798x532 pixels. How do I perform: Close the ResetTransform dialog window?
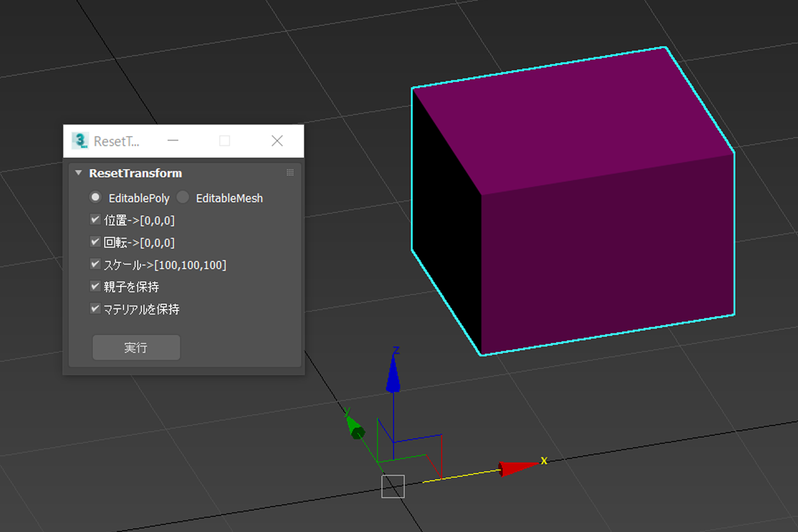point(277,141)
